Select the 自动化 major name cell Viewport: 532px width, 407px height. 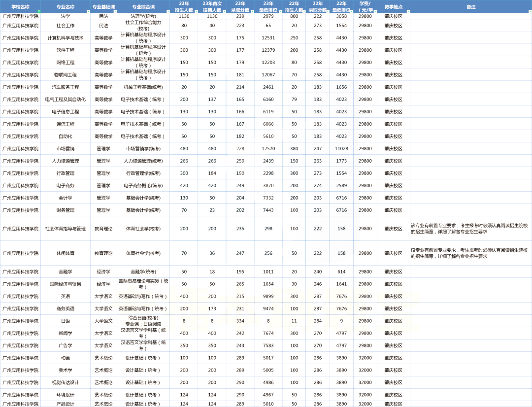66,136
